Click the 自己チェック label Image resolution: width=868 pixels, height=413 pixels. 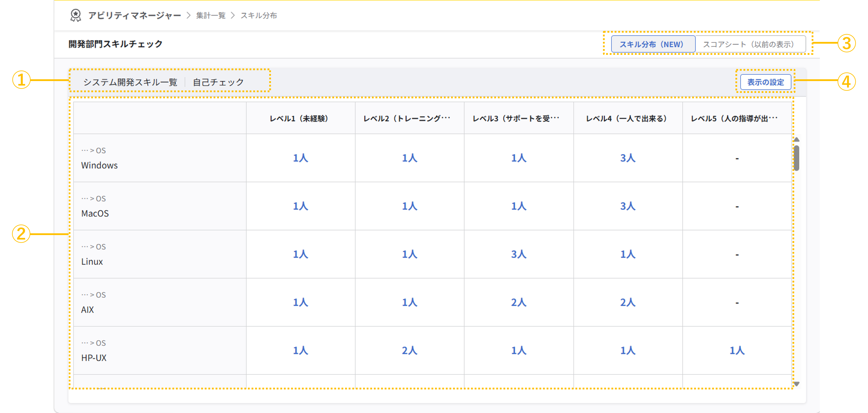click(x=218, y=82)
